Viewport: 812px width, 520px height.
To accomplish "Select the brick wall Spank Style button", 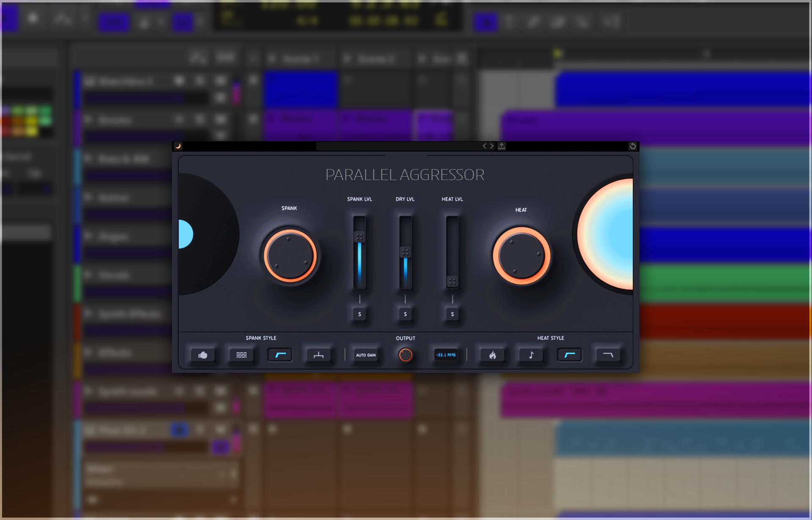I will [x=241, y=355].
